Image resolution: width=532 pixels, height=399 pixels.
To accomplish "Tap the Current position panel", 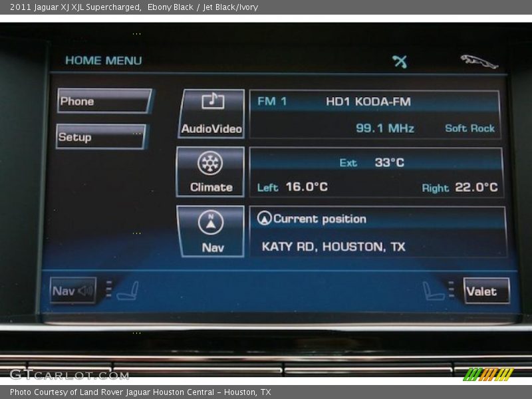I will click(x=378, y=231).
